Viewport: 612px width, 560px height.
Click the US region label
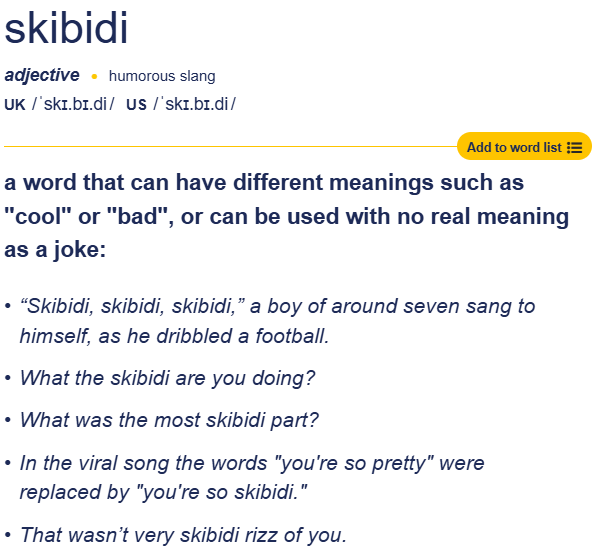(137, 105)
